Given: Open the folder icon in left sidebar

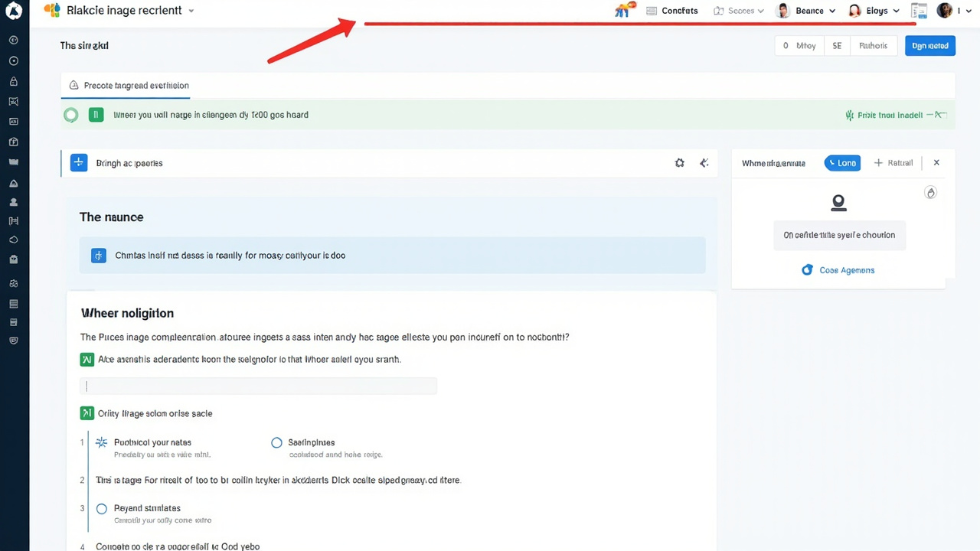Looking at the screenshot, I should tap(14, 162).
